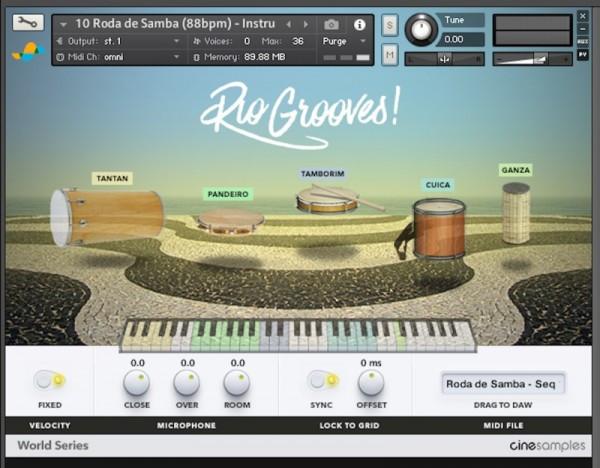Click the cinesamples logo text
600x468 pixels.
[x=547, y=446]
